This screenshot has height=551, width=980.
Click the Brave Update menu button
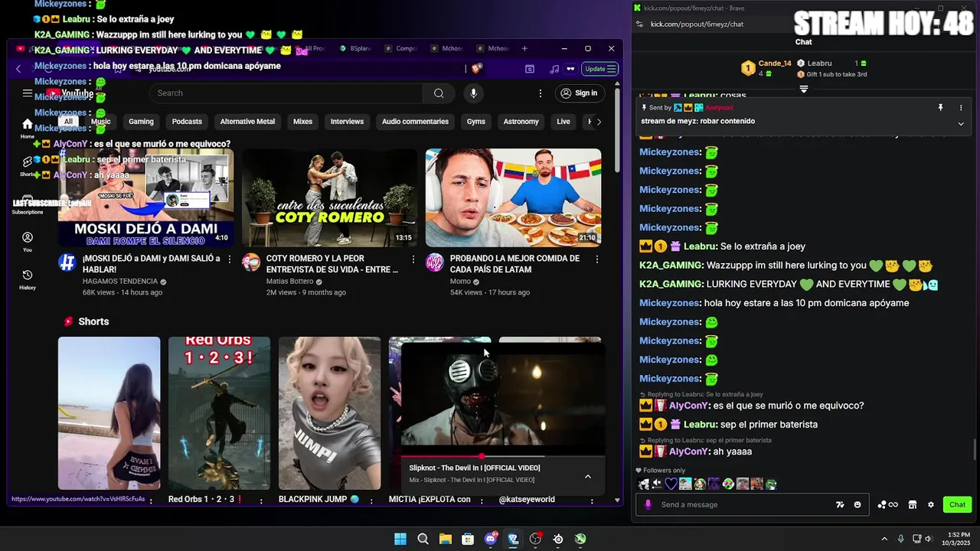(600, 69)
